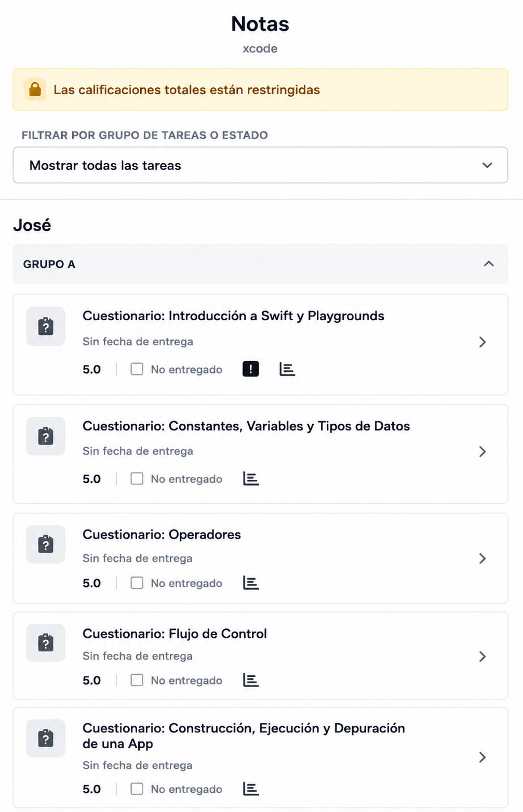
Task: Toggle No entregado checkbox for Introducción a Swift quiz
Action: tap(137, 369)
